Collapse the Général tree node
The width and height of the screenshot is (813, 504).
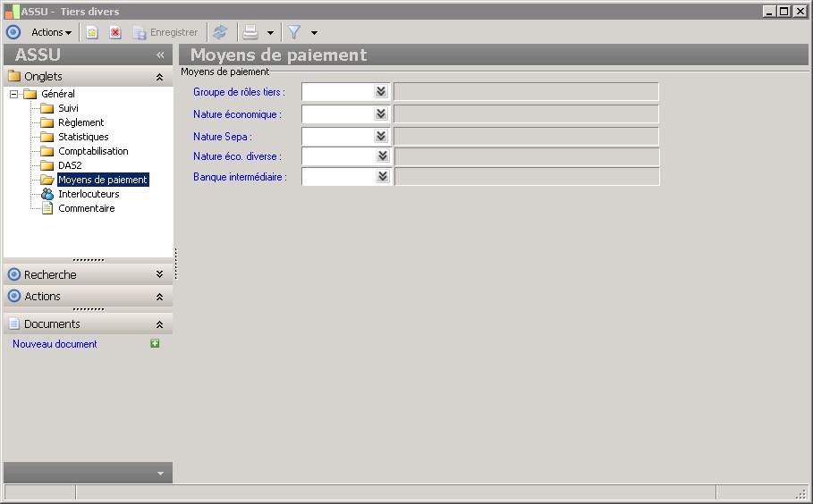(x=14, y=94)
